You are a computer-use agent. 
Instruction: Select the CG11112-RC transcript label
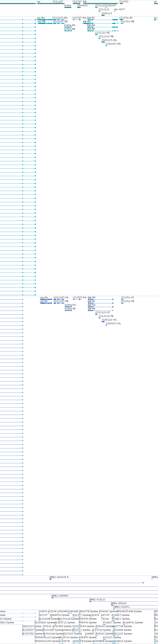(x=103, y=33)
